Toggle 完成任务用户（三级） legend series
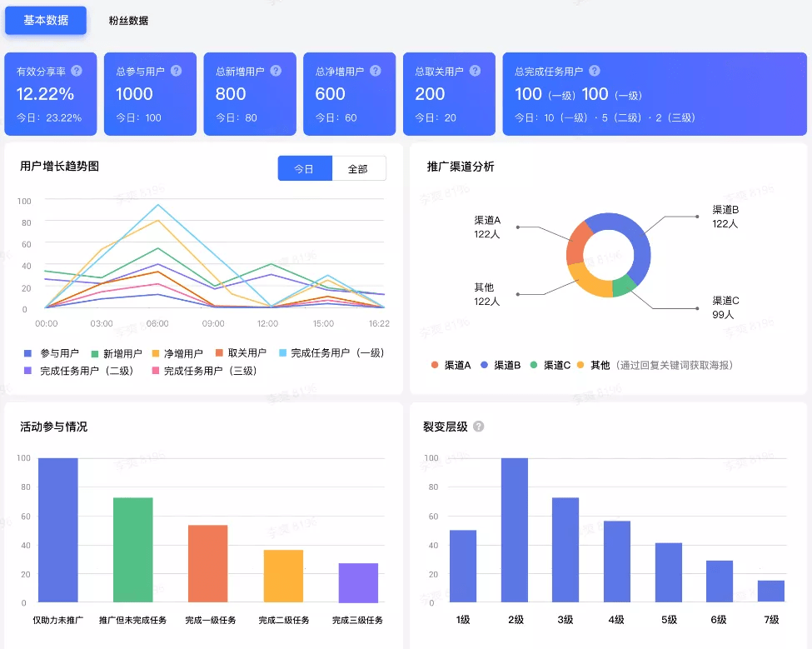 203,372
